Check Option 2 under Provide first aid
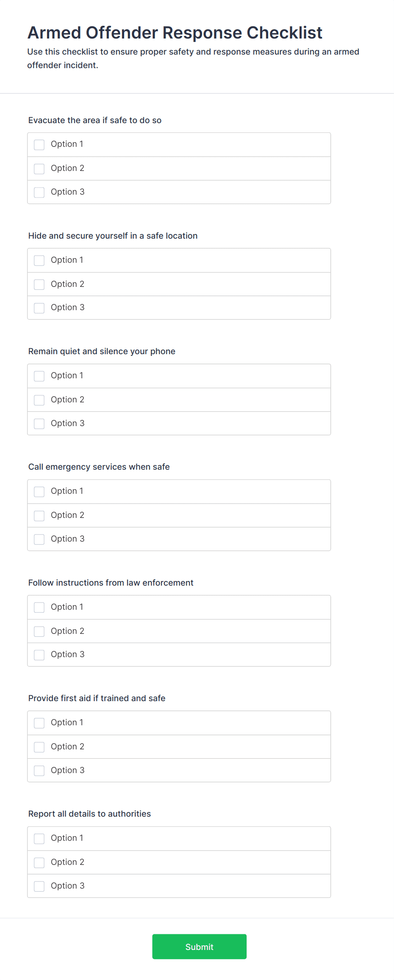The height and width of the screenshot is (980, 394). 39,747
